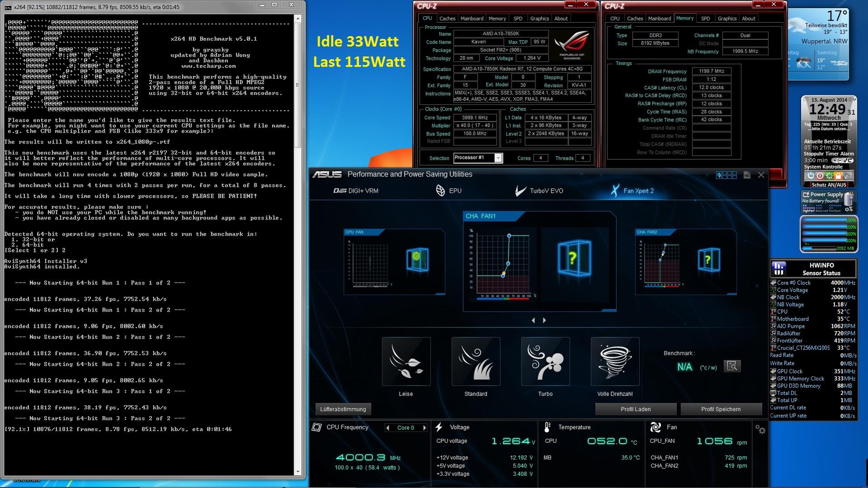Switch to About tab in right CPU-Z
Screen dimensions: 868x488
pyautogui.click(x=749, y=19)
